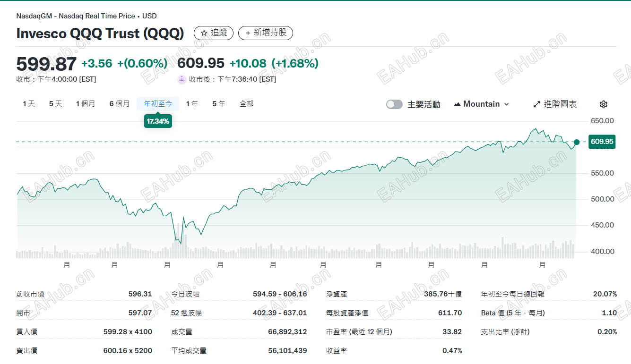Click the star icon to follow QQQ
631x364 pixels.
tap(204, 33)
